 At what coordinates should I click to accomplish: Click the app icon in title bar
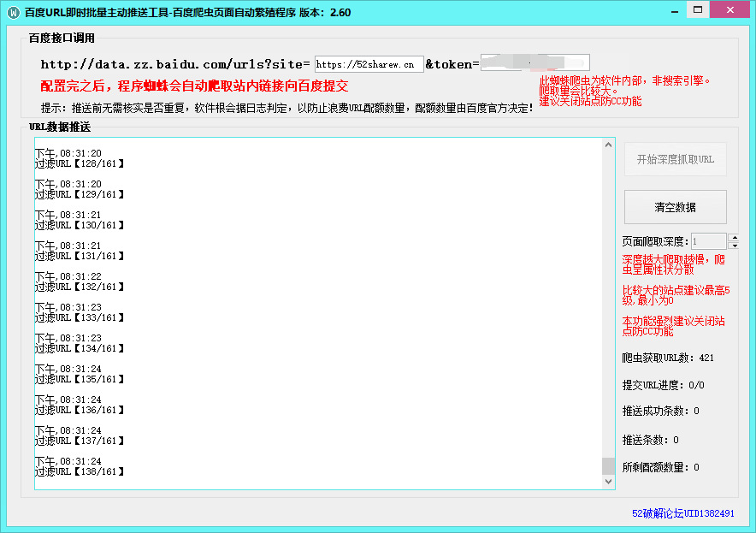(x=13, y=12)
